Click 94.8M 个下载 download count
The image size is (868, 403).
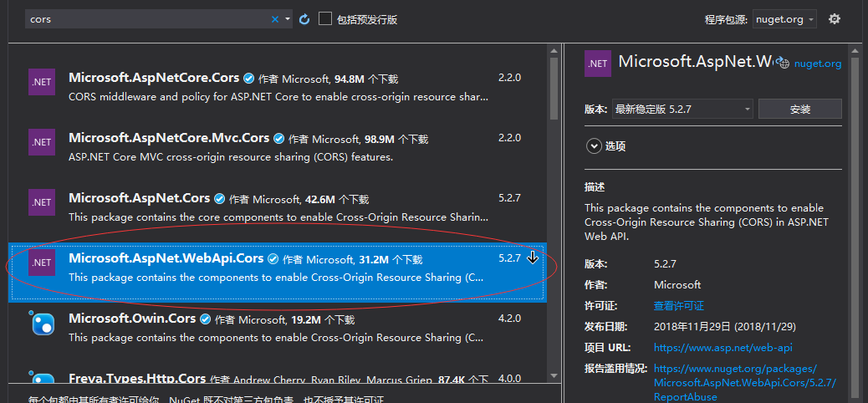(x=366, y=79)
